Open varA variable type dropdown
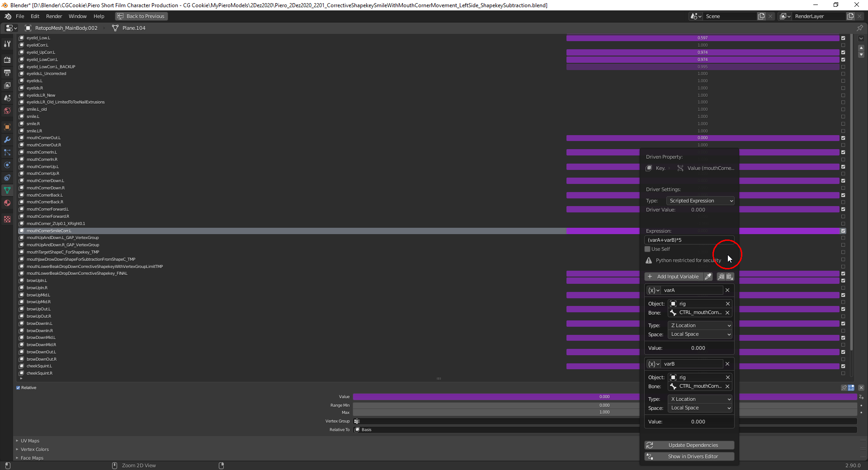Screen dimensions: 868x470 pyautogui.click(x=654, y=290)
